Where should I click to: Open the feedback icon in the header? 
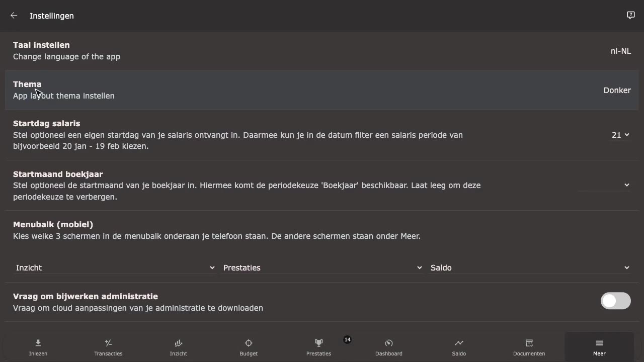tap(630, 15)
